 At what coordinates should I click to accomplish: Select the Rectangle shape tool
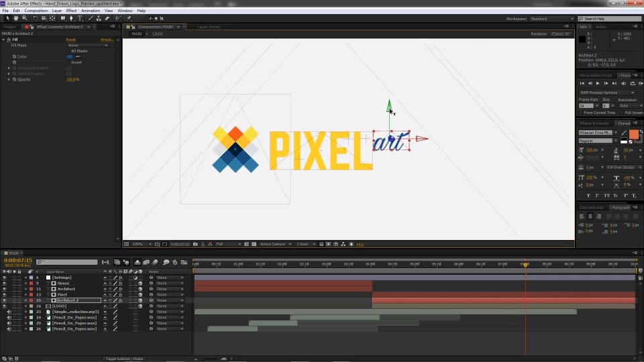click(x=63, y=19)
